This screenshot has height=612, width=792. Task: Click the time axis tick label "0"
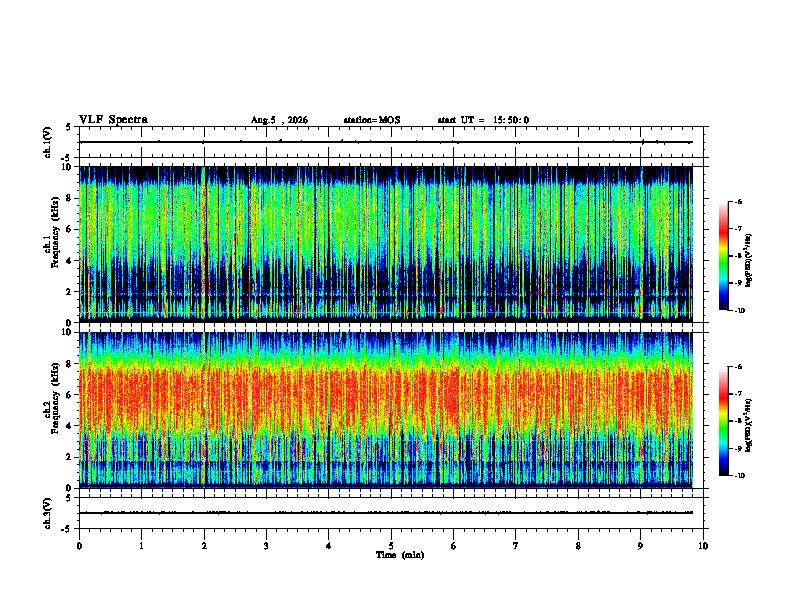(79, 546)
